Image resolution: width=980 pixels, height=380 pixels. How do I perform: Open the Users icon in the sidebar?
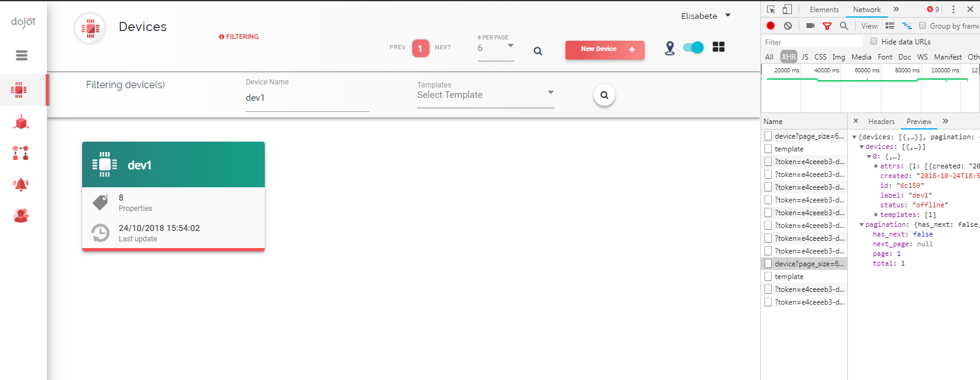21,215
